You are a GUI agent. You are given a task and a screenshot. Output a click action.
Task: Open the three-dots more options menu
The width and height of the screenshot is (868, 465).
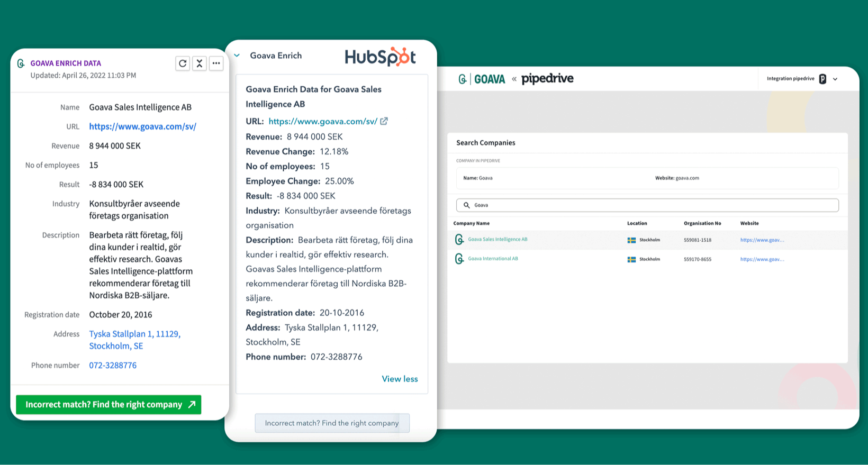pos(216,63)
